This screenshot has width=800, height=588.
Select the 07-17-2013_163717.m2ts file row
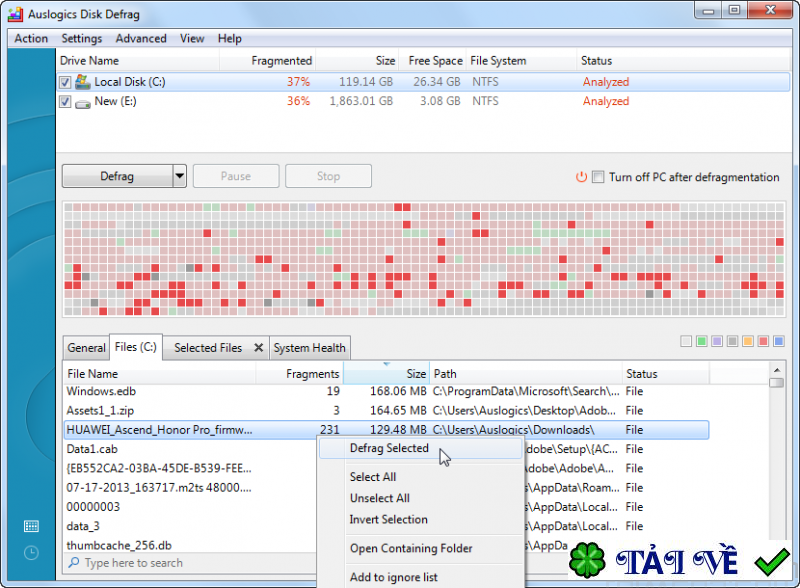tap(190, 488)
